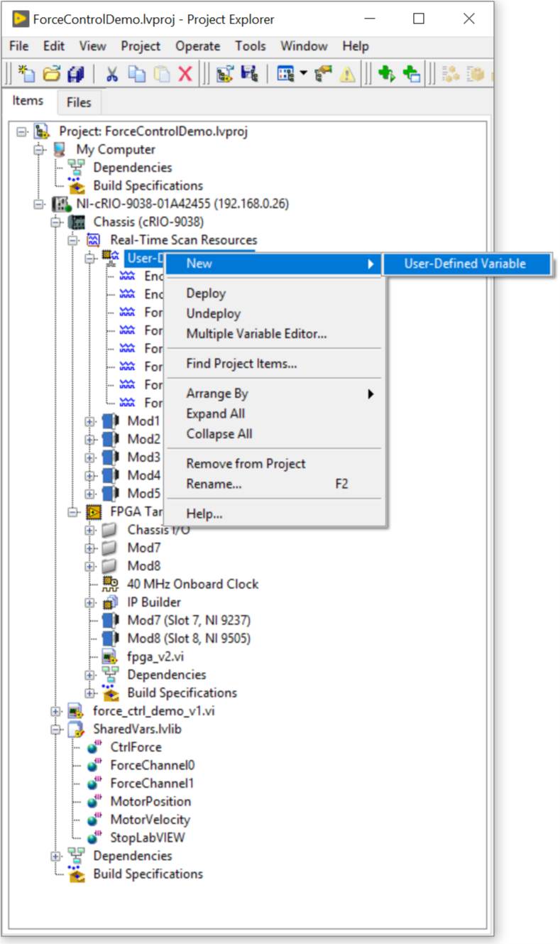This screenshot has width=560, height=944.
Task: Select the ForceChannel0 variable
Action: point(153,765)
